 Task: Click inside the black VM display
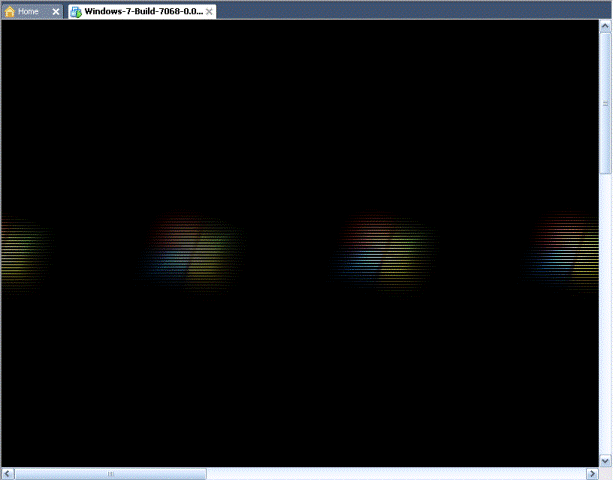[x=300, y=243]
